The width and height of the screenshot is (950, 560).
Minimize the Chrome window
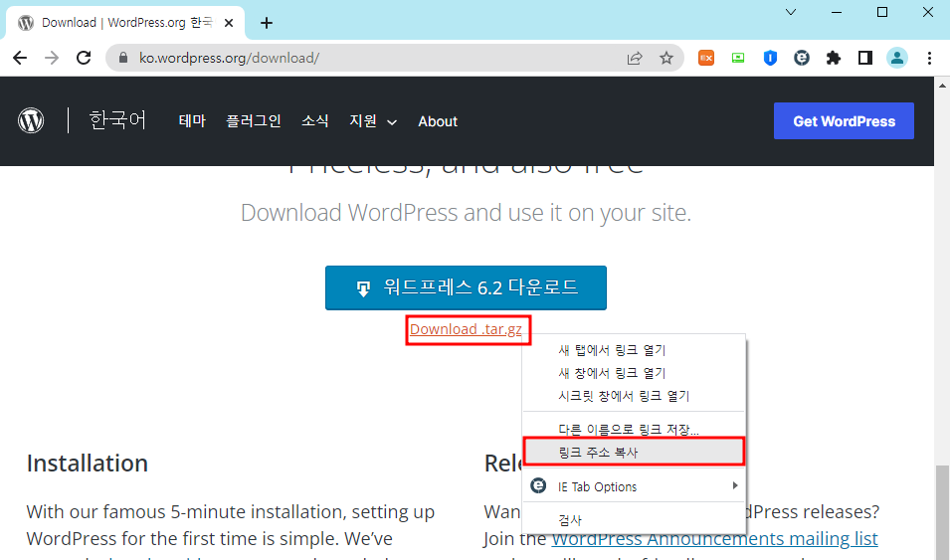click(x=837, y=12)
